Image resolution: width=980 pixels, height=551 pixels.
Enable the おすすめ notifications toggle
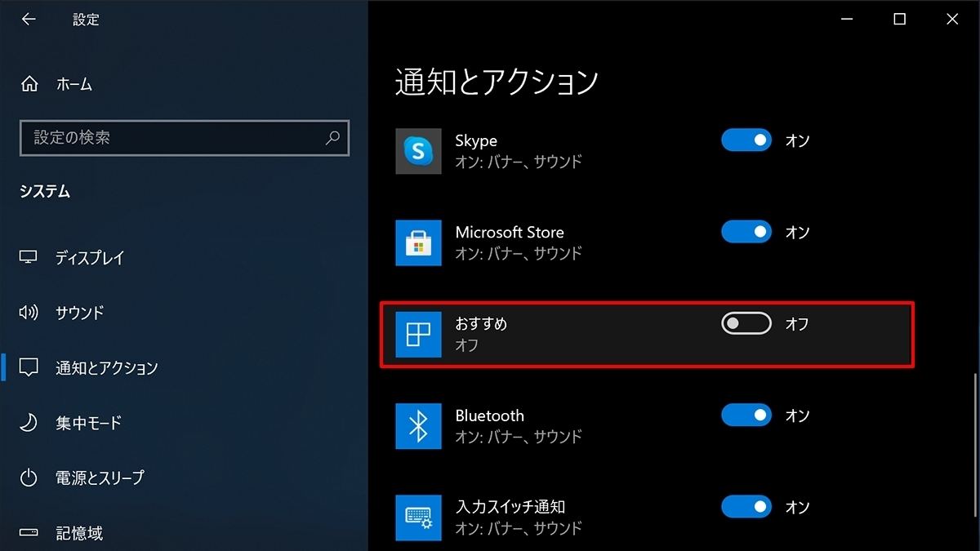[746, 324]
